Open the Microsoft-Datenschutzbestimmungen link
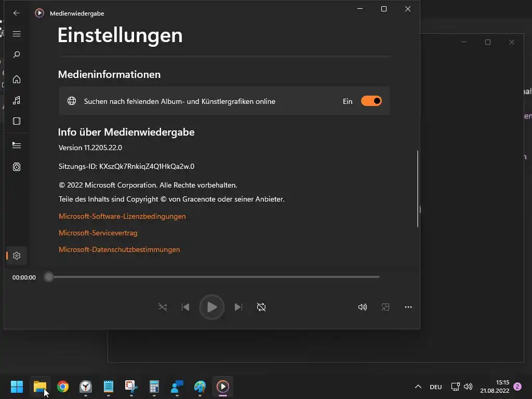 (119, 249)
